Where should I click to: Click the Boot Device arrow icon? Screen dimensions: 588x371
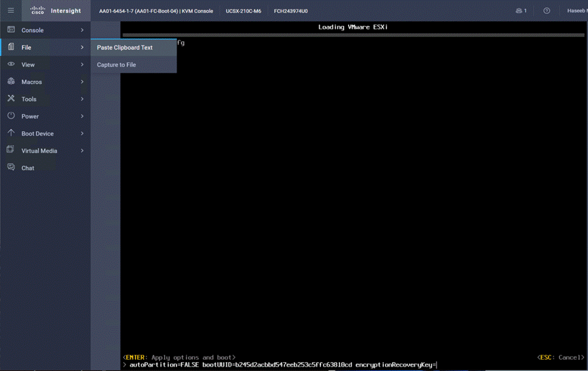[x=10, y=133]
